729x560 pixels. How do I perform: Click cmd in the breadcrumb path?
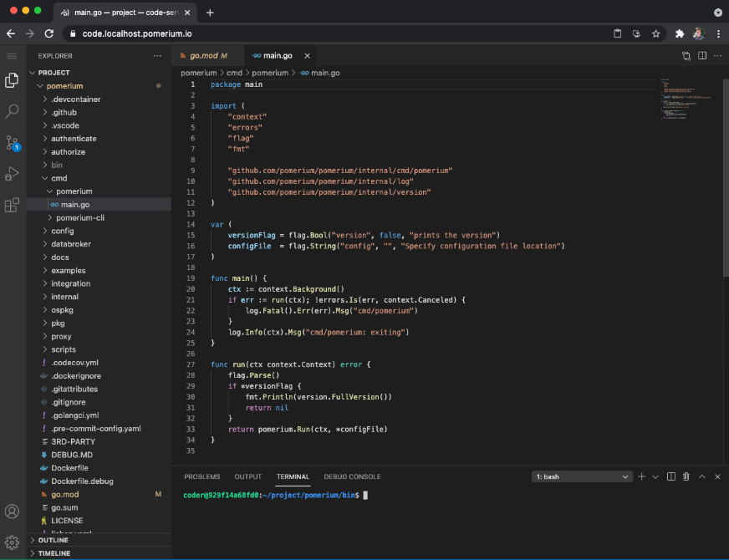point(234,73)
